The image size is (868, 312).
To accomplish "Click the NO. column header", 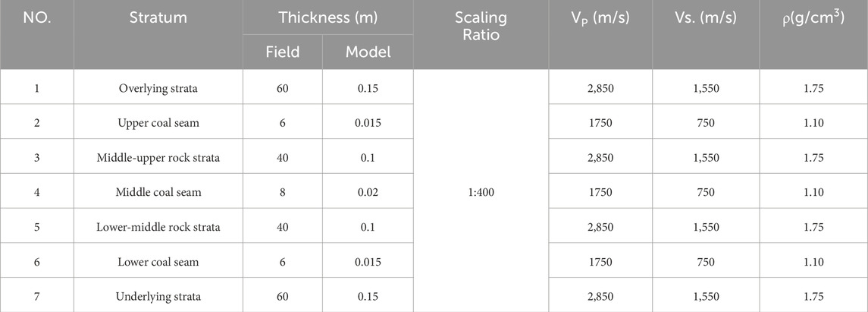I will point(37,17).
